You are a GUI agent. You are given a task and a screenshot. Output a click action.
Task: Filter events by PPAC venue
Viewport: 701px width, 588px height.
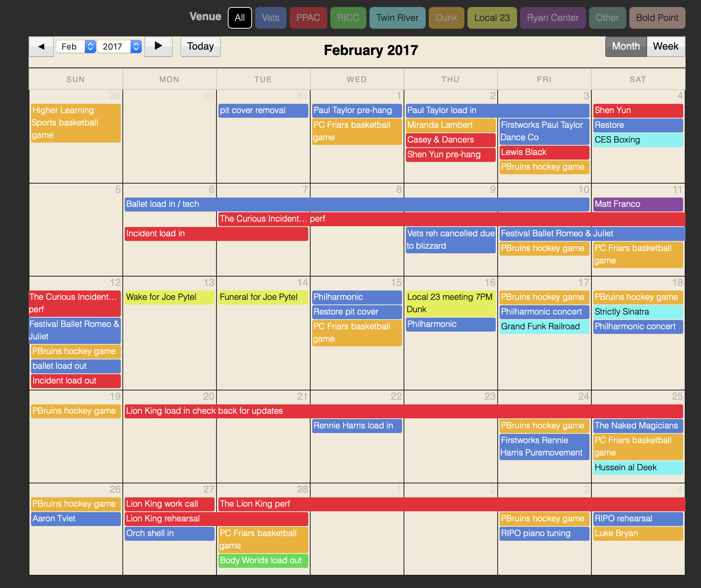pyautogui.click(x=308, y=18)
